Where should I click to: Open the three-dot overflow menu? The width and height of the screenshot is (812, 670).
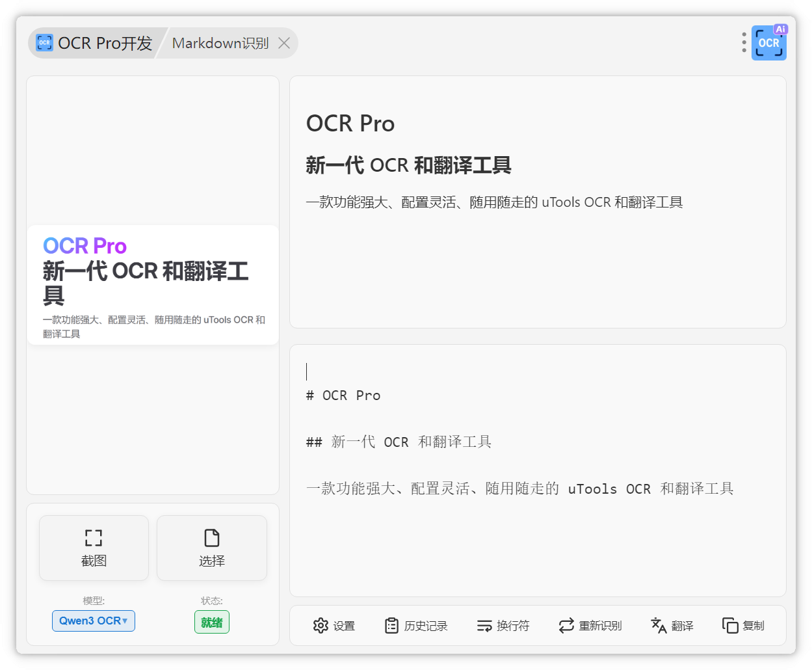743,42
